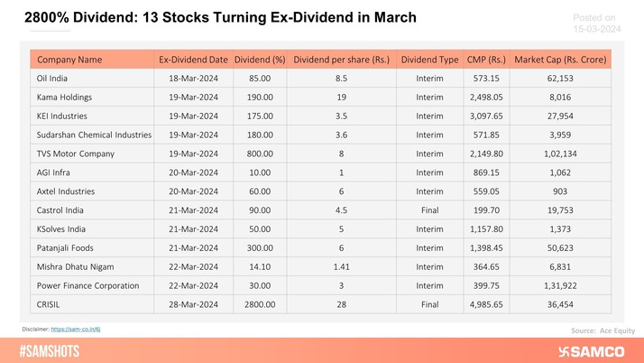Click CRISIL's Final dividend type

(x=429, y=304)
